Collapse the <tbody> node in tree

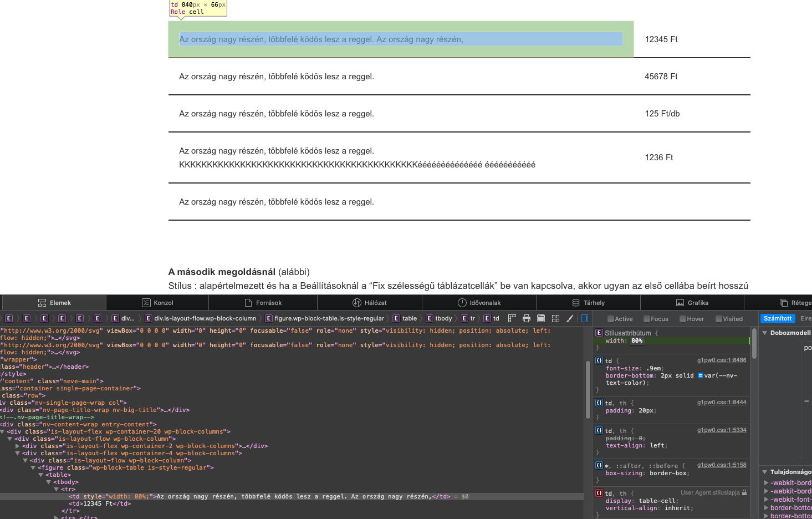pyautogui.click(x=48, y=482)
